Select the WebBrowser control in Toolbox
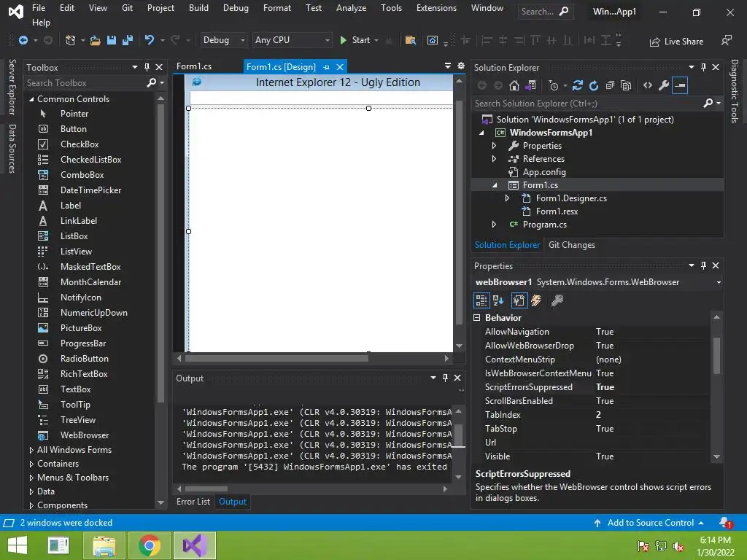 click(x=85, y=435)
